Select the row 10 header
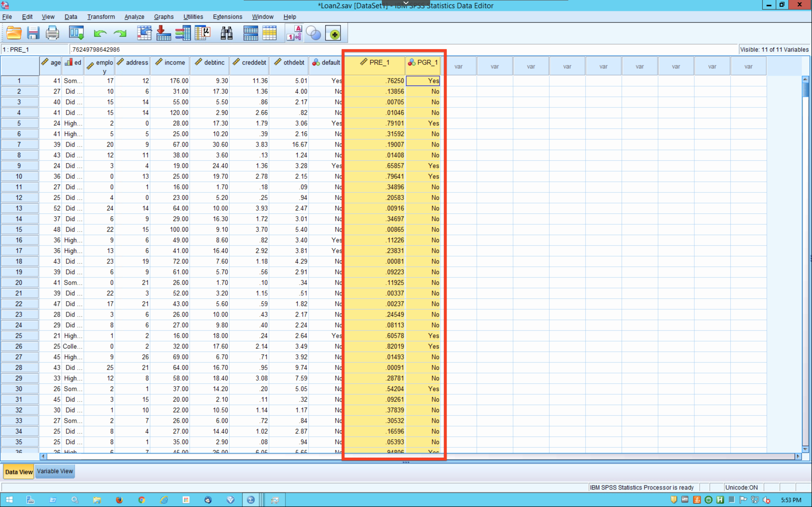The width and height of the screenshot is (812, 507). click(x=19, y=176)
